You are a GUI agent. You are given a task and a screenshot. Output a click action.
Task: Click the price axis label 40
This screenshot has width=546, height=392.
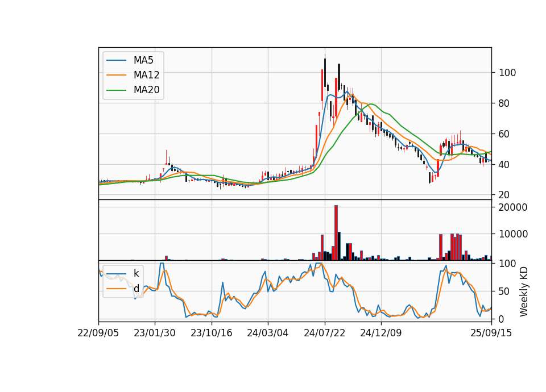(504, 165)
